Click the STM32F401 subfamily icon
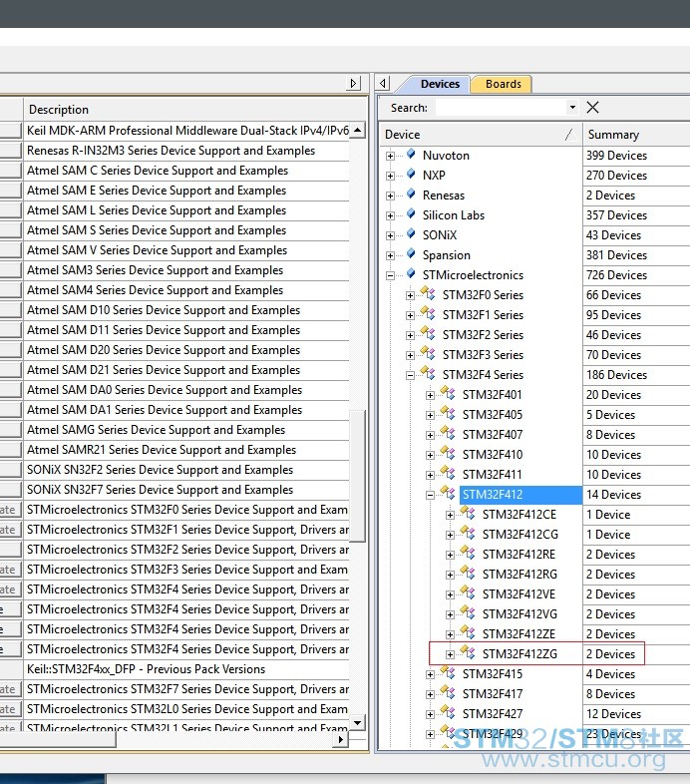 point(448,394)
